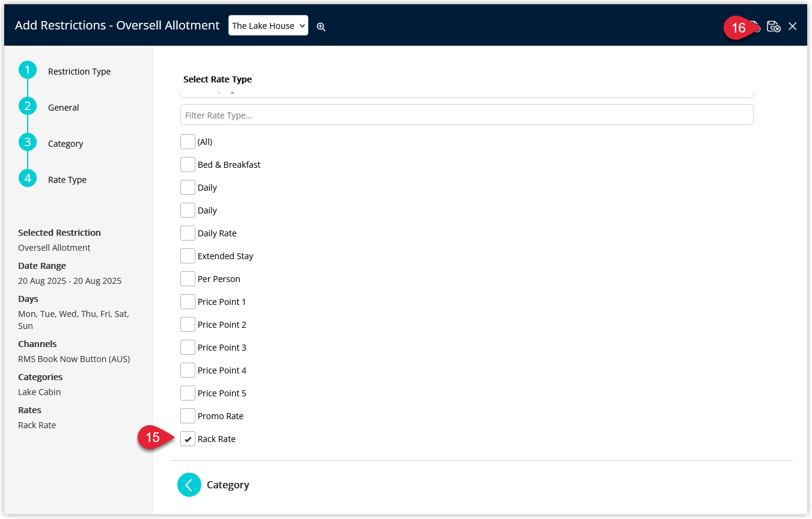Tick the Bed & Breakfast checkbox
Image resolution: width=812 pixels, height=519 pixels.
[188, 165]
